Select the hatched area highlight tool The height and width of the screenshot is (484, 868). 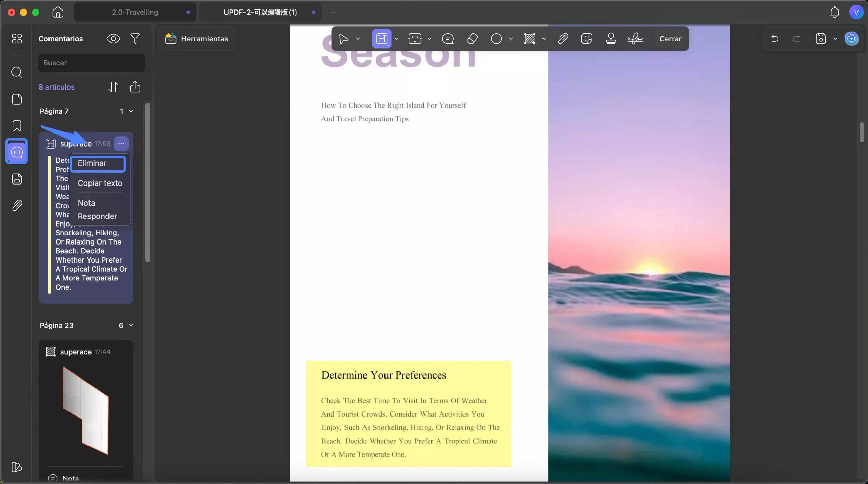(529, 39)
